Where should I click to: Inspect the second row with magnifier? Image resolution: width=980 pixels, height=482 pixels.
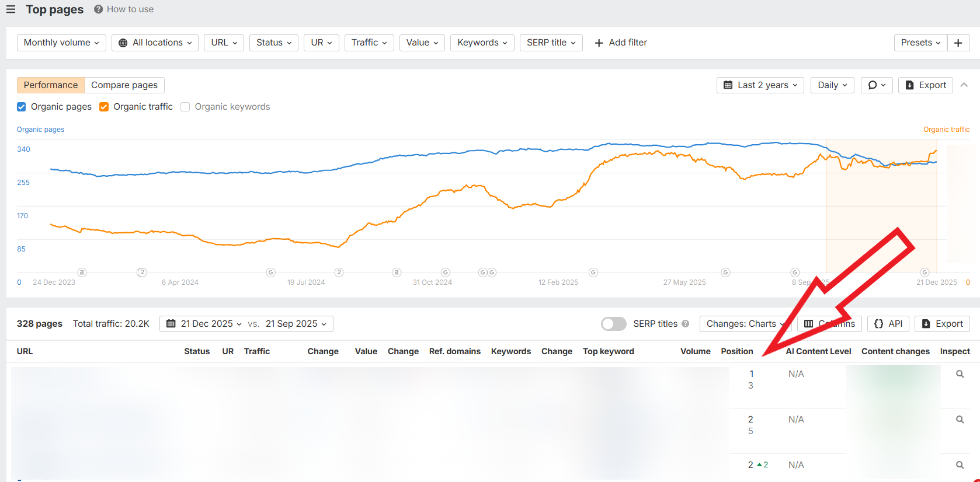coord(960,420)
